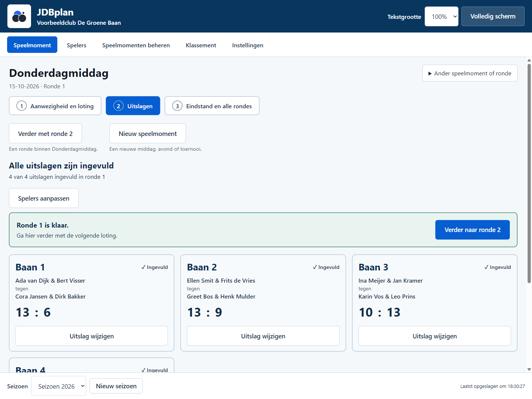Click the text 'Ada van Dijk & Bert Visser'
Image resolution: width=532 pixels, height=399 pixels.
click(x=50, y=280)
